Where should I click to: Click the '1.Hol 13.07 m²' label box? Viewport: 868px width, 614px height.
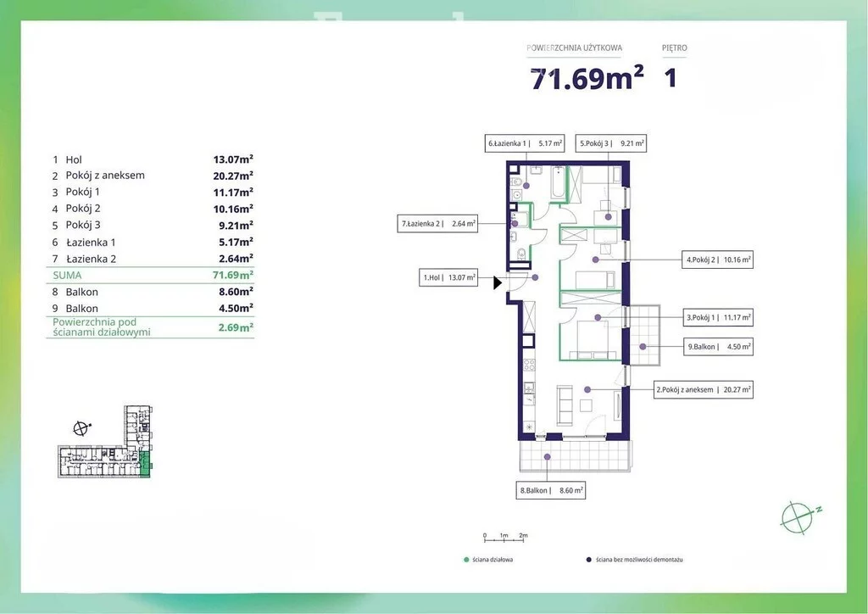(449, 276)
